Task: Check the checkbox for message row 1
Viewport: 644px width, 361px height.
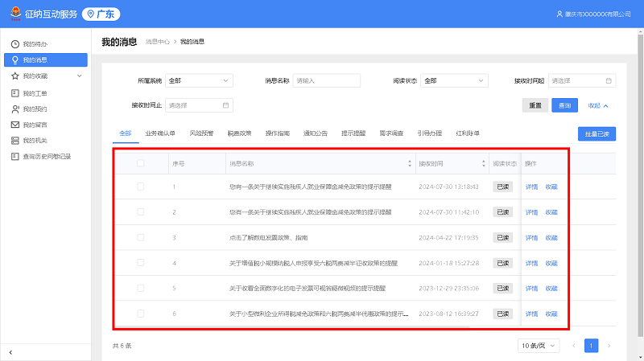Action: [x=141, y=187]
